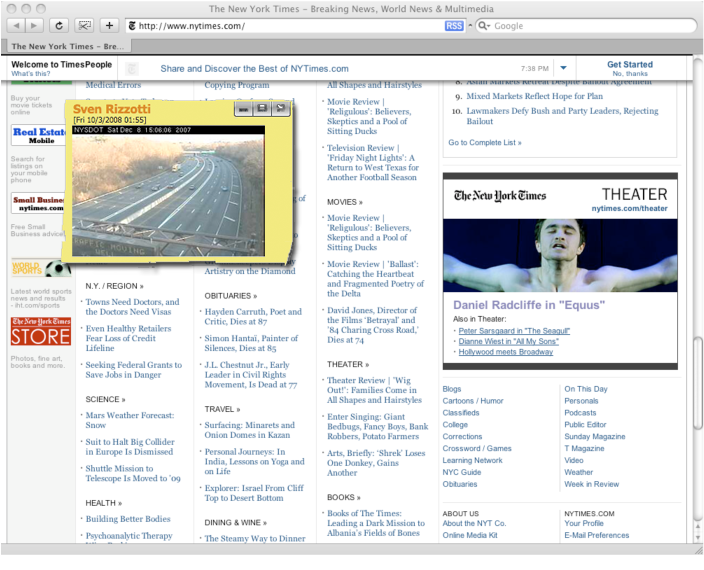The height and width of the screenshot is (570, 704).
Task: Expand the TimesPeople bar dropdown arrow
Action: point(563,68)
